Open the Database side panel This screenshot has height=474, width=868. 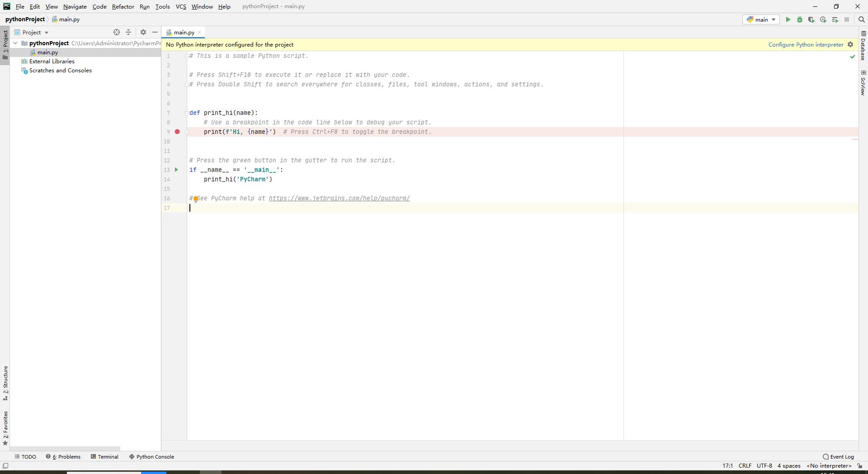point(863,46)
